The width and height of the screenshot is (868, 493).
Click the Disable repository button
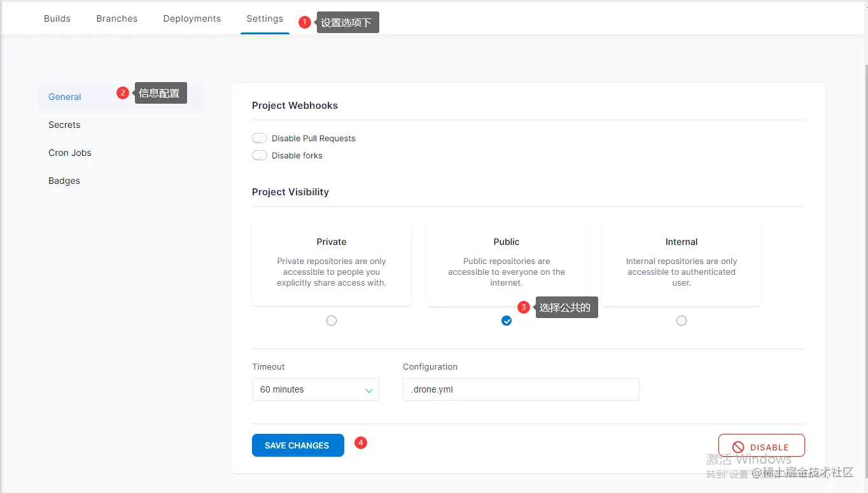click(762, 447)
